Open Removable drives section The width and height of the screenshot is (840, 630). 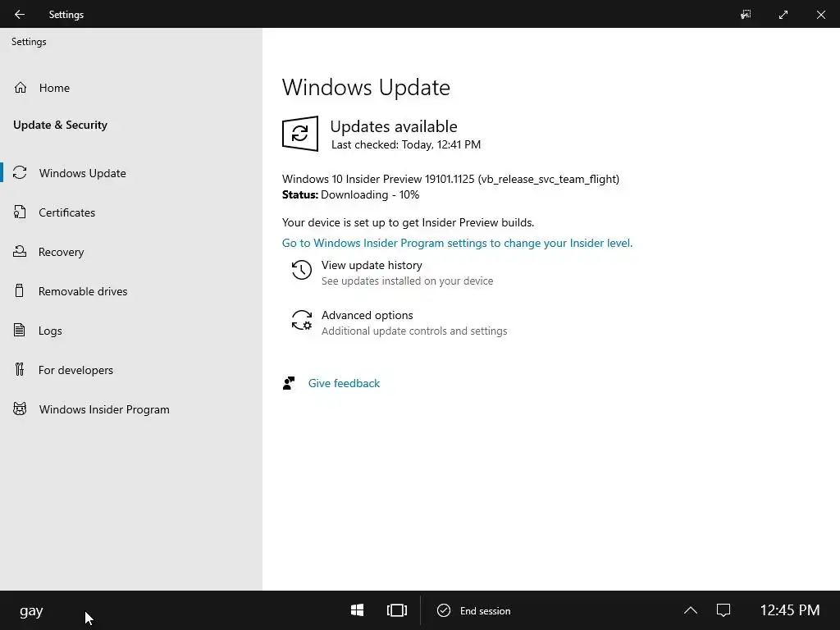[x=83, y=291]
